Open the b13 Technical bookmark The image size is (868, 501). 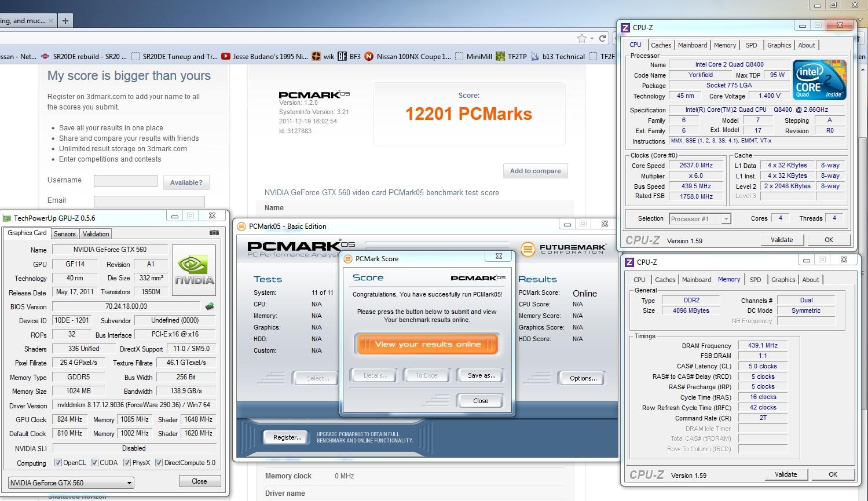coord(557,56)
